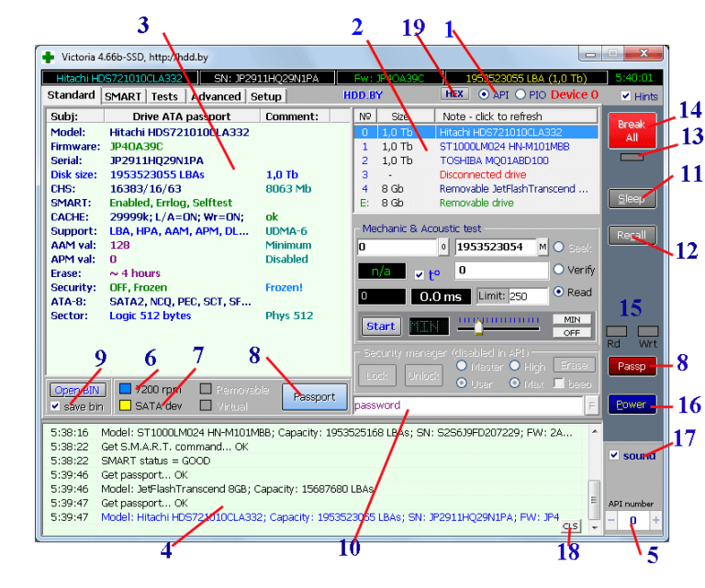Click the HEX mode button
This screenshot has height=588, width=705.
pyautogui.click(x=454, y=94)
